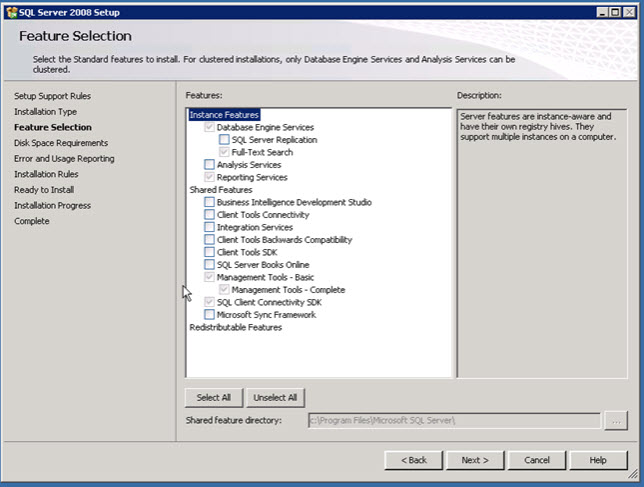644x487 pixels.
Task: Toggle SQL Client Connectivity SDK checkbox
Action: pos(209,302)
